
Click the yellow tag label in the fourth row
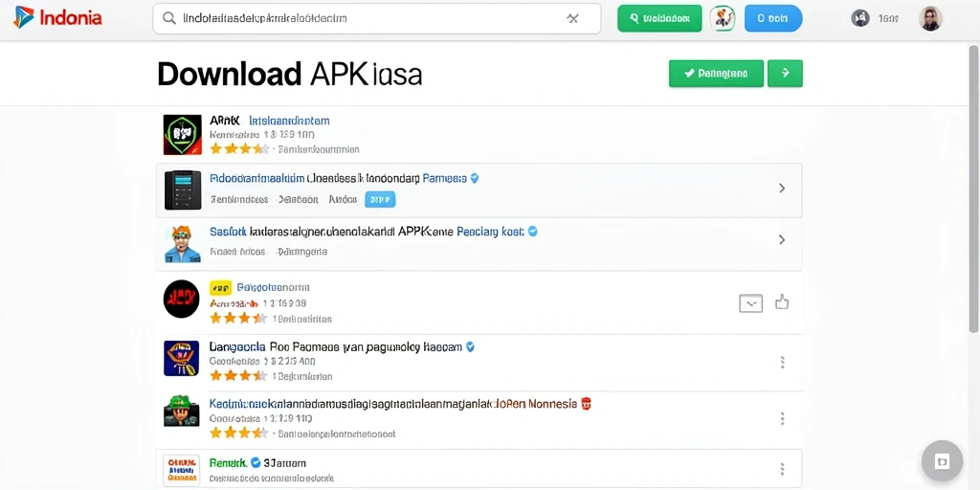(x=221, y=287)
